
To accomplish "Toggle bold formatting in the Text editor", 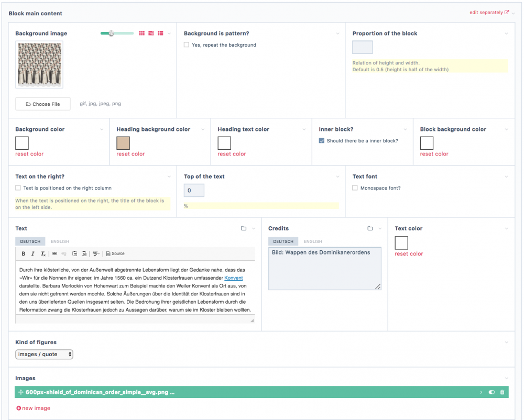I will pyautogui.click(x=24, y=253).
